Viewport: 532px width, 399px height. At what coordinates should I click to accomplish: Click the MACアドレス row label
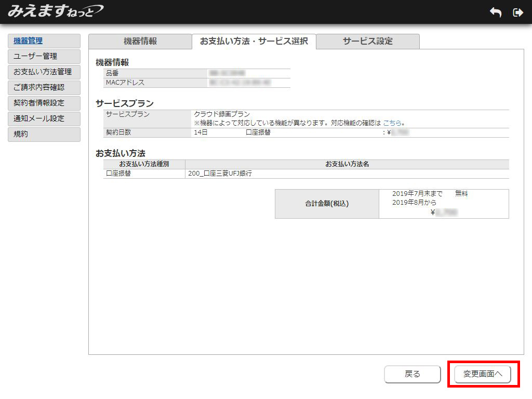click(x=125, y=83)
